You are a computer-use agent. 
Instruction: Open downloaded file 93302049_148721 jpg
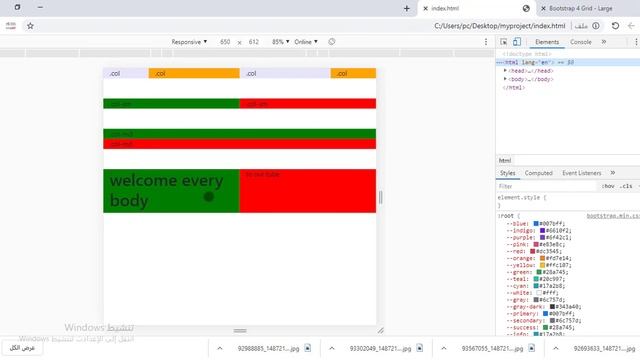tap(386, 349)
